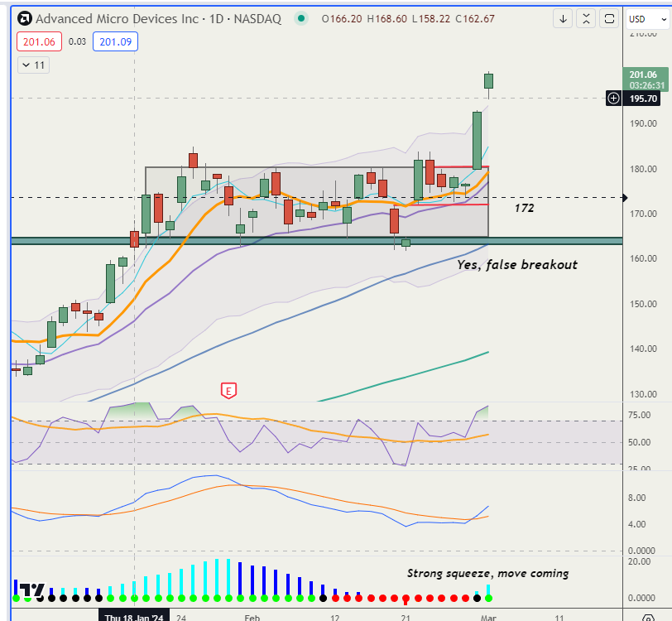The image size is (672, 621).
Task: Open the USD currency dropdown
Action: coord(647,19)
